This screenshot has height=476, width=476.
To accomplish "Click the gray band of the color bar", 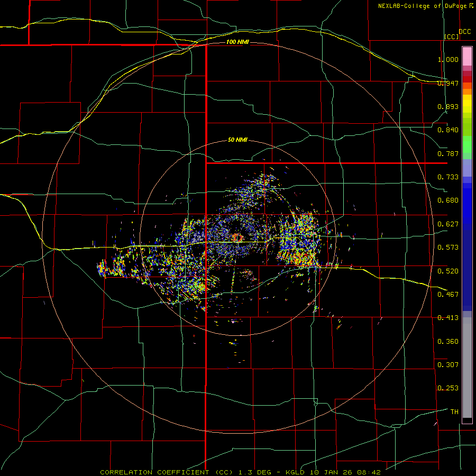I will (467, 368).
